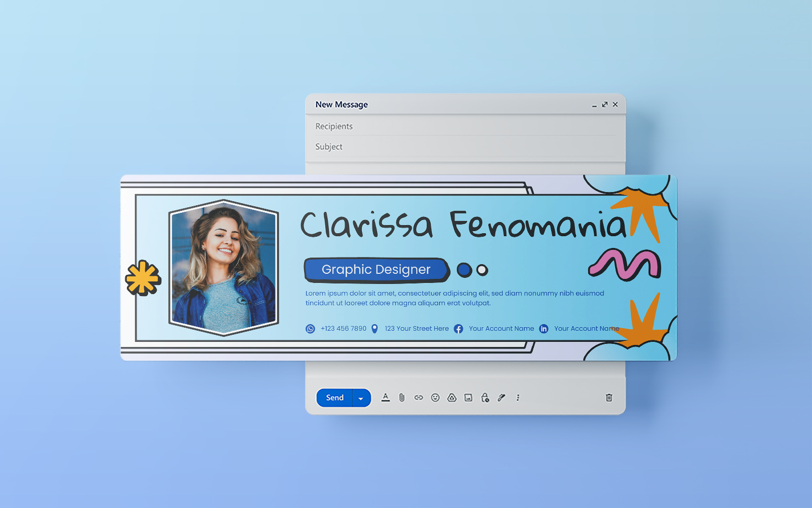Click the Recipients field
812x508 pixels.
pos(457,126)
